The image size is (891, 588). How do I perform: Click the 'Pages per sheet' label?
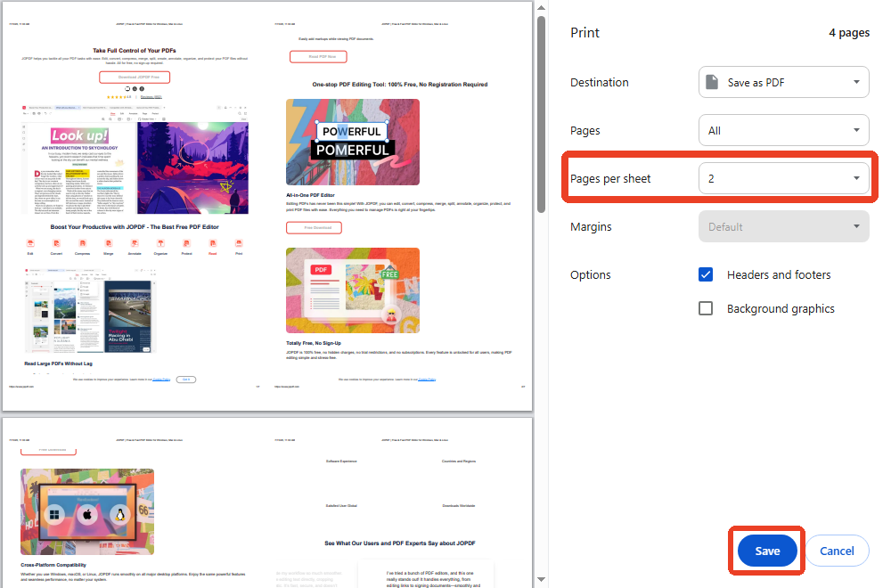tap(610, 178)
